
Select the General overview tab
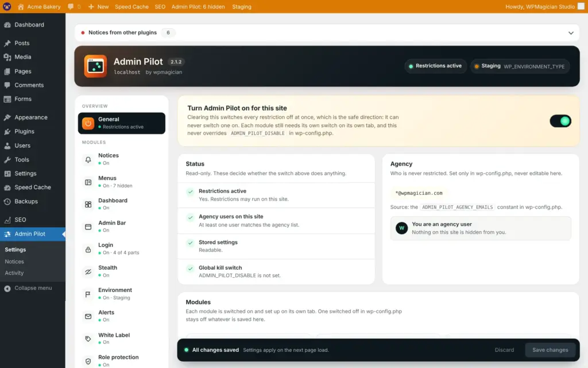122,123
